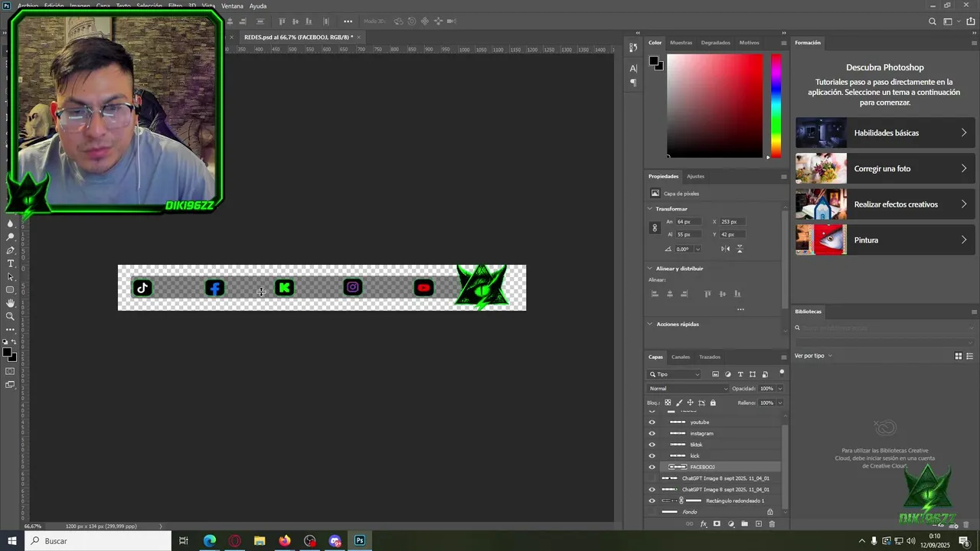Open Corregir una foto tutorial
This screenshot has height=551, width=980.
point(885,168)
